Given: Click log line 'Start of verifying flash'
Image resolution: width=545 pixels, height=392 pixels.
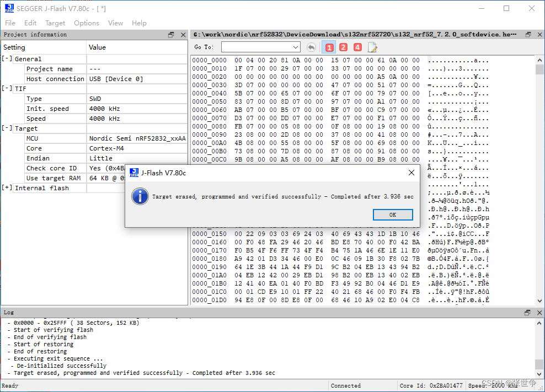Looking at the screenshot, I should [x=53, y=330].
